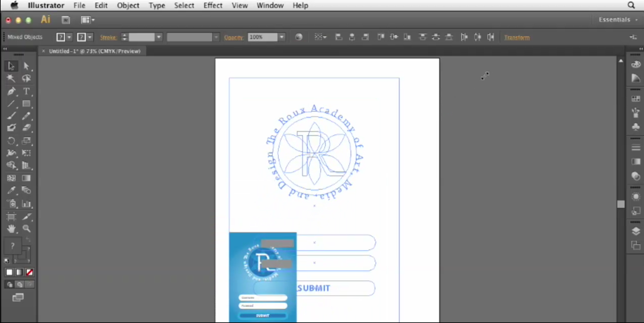Screen dimensions: 644x323
Task: Open the stroke color dropdown
Action: coord(90,37)
